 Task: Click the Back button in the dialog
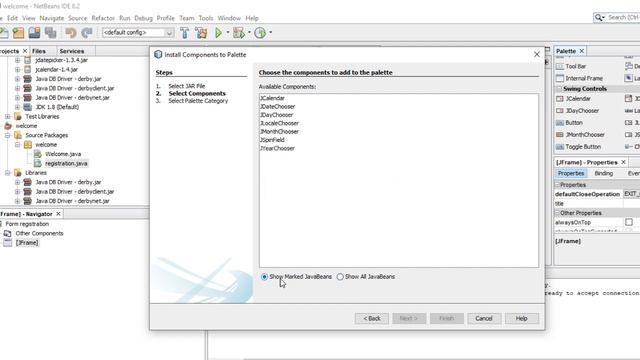[372, 318]
